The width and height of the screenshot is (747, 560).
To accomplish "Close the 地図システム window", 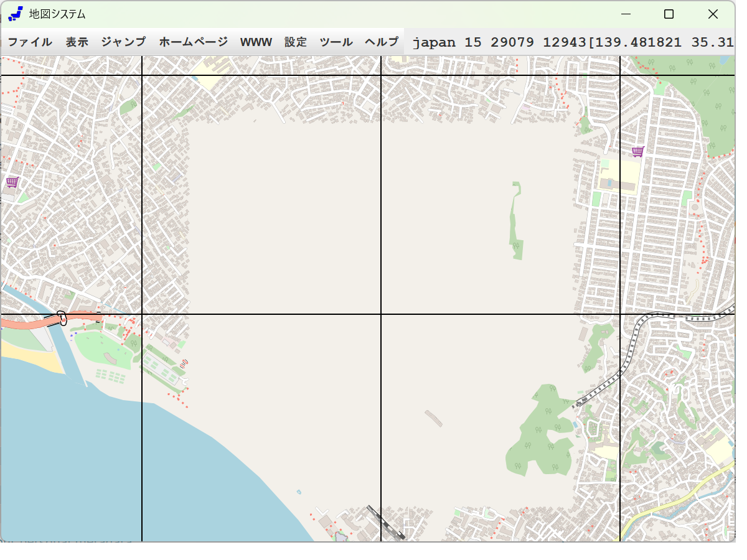I will [713, 14].
